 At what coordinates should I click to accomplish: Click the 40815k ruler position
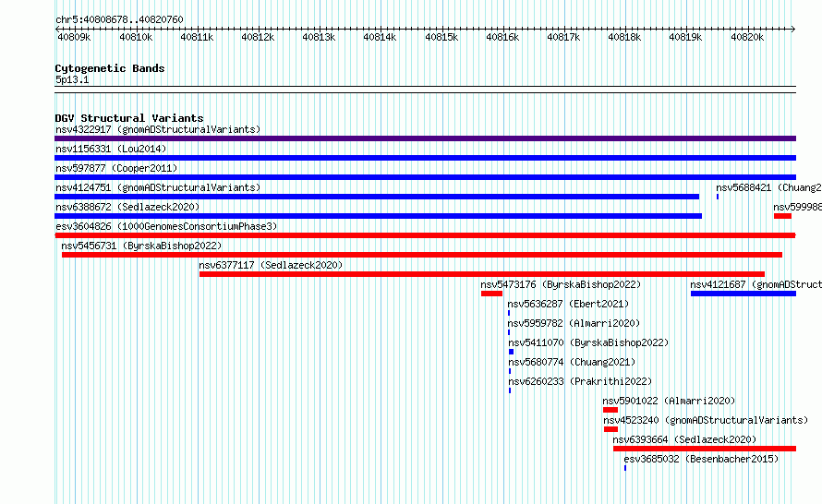441,37
